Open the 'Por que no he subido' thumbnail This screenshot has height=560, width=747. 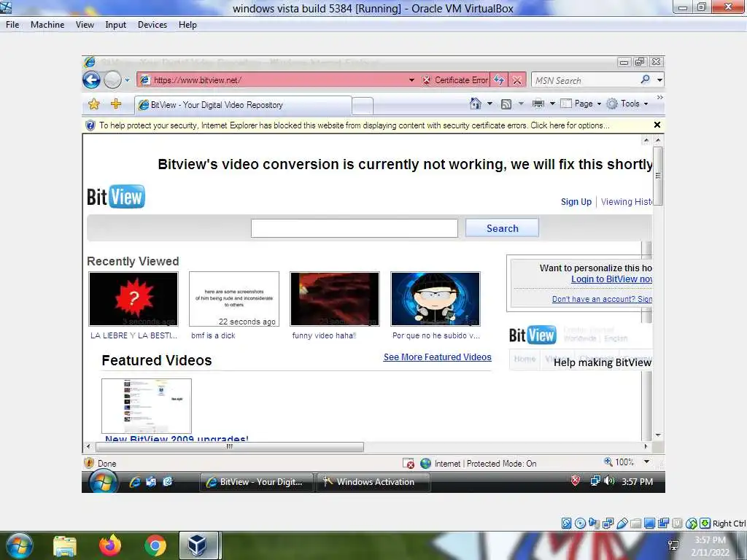436,298
